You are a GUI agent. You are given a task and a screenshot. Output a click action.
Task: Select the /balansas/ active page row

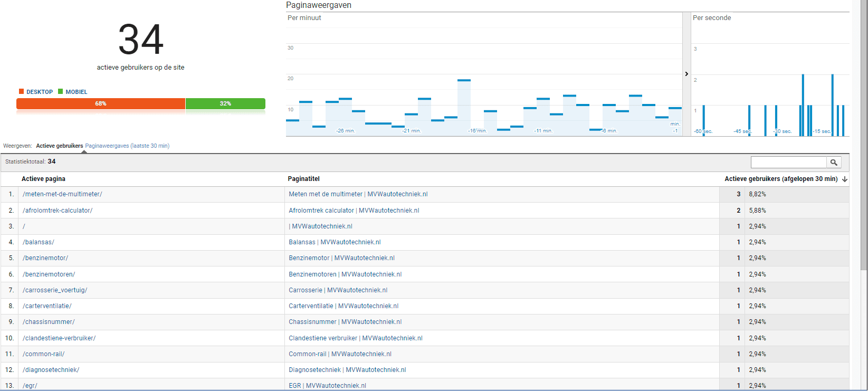(x=39, y=242)
